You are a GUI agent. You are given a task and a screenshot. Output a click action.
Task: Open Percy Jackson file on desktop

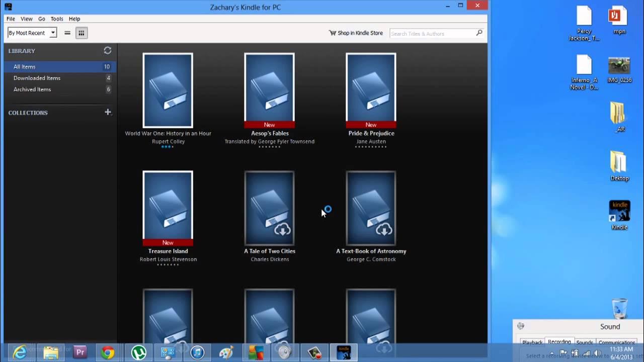pyautogui.click(x=584, y=23)
